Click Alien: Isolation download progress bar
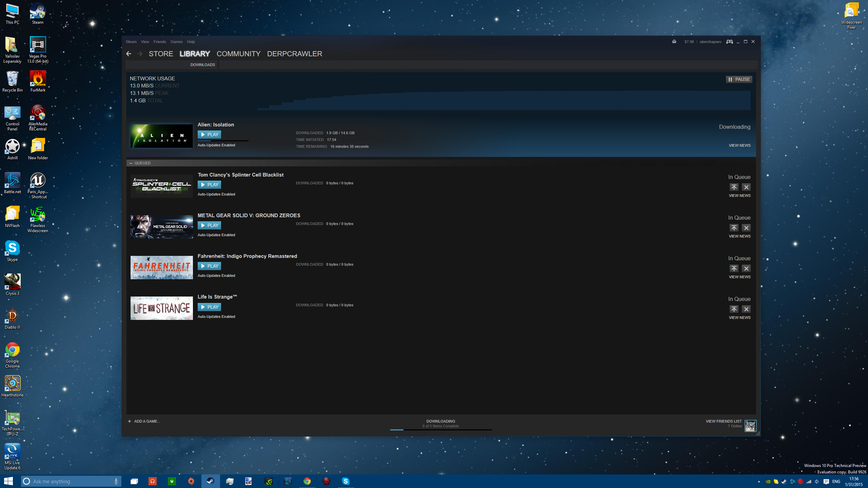Viewport: 868px width, 488px height. point(223,141)
